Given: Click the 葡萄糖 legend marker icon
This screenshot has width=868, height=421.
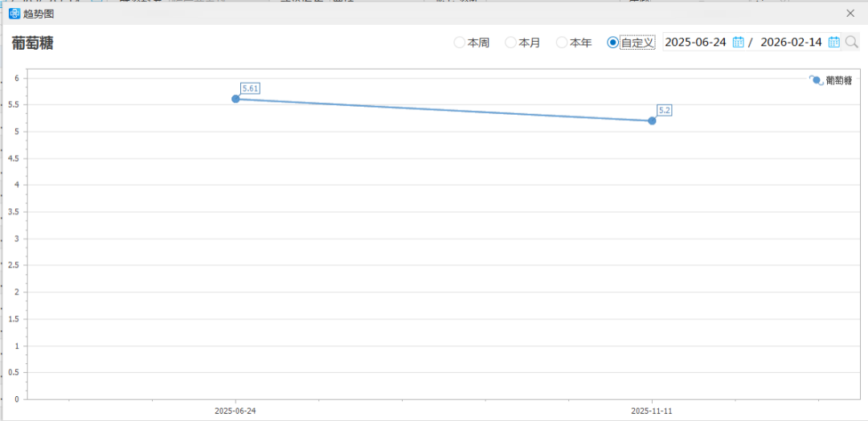Looking at the screenshot, I should coord(816,80).
